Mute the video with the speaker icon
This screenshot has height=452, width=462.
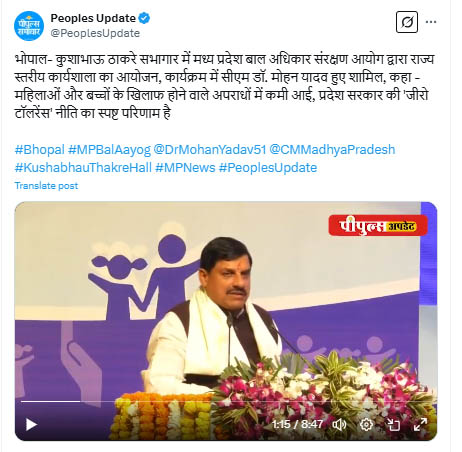click(x=339, y=425)
